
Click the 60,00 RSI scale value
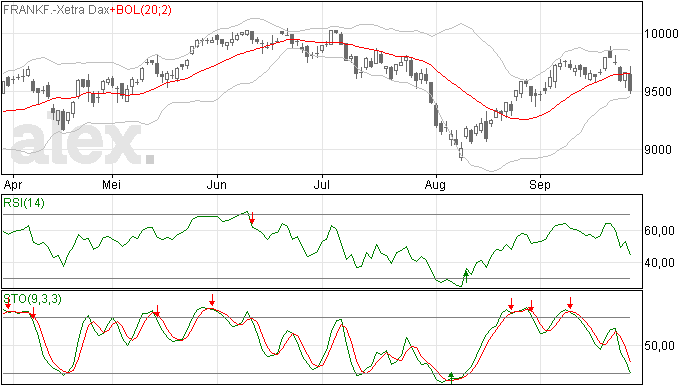pos(659,231)
